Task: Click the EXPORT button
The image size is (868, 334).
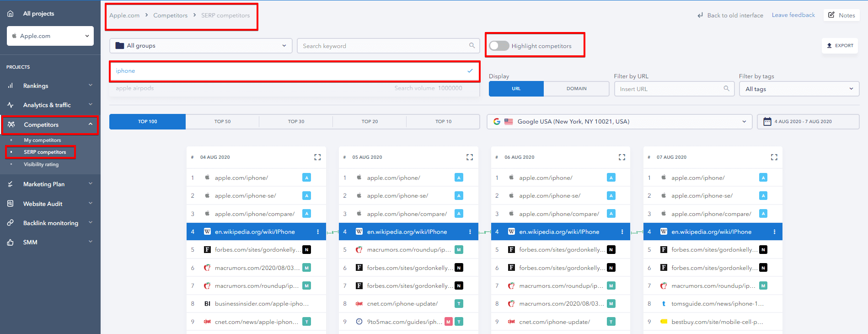Action: tap(840, 46)
